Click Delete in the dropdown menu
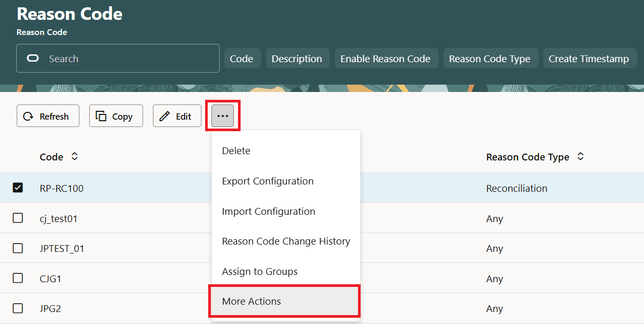This screenshot has width=644, height=324. click(236, 151)
